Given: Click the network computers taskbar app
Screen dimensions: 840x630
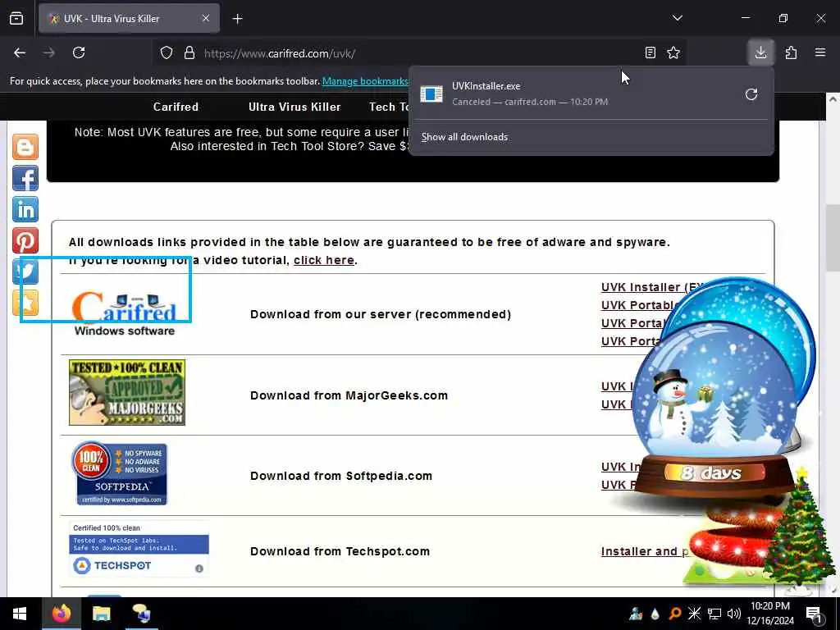Looking at the screenshot, I should click(141, 614).
